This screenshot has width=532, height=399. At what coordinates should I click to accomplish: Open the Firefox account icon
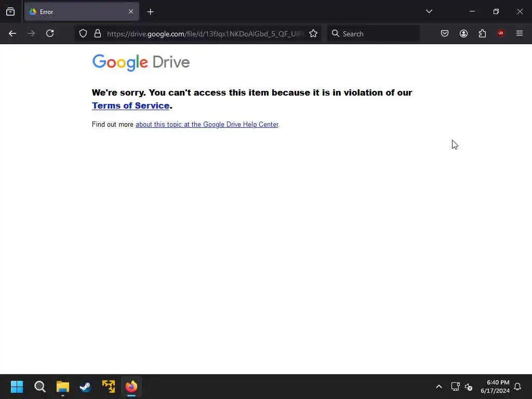(x=463, y=33)
